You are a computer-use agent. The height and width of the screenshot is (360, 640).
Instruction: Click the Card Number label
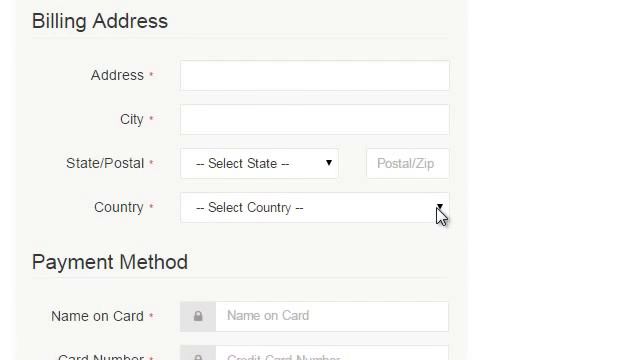click(101, 357)
